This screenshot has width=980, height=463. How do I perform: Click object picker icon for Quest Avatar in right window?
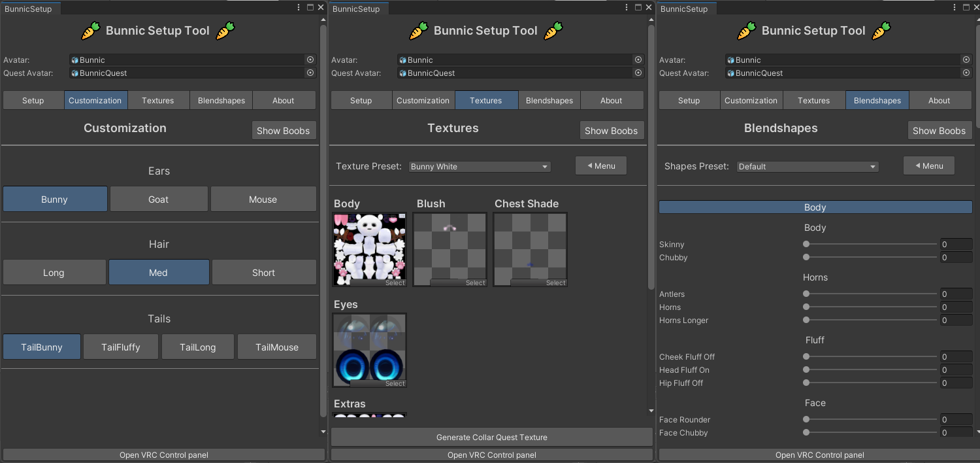click(x=966, y=73)
